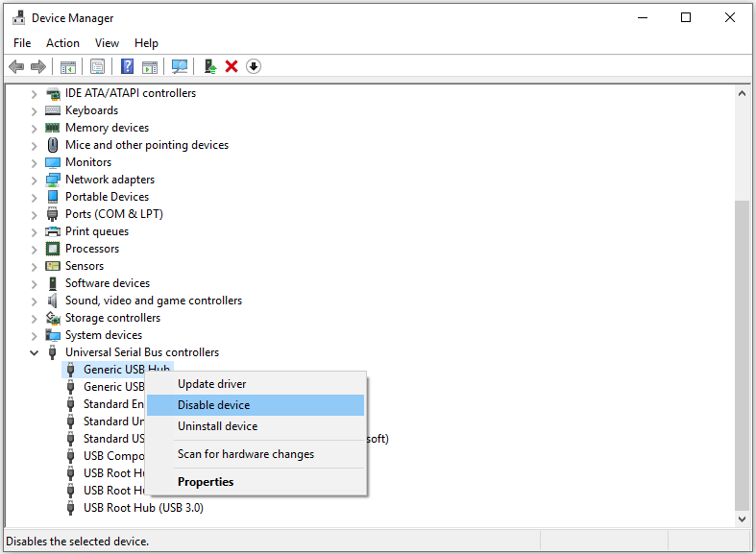Select the Processors category label
Viewport: 756px width, 554px height.
92,249
